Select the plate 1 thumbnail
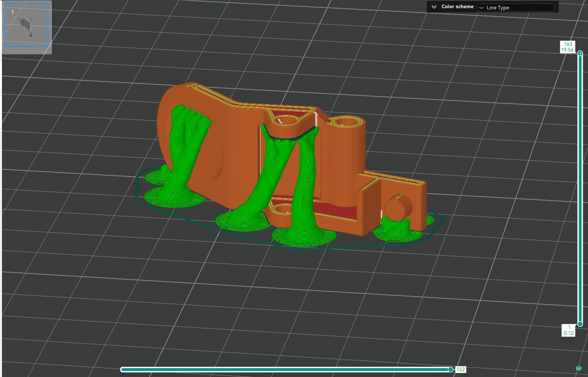 pos(27,25)
